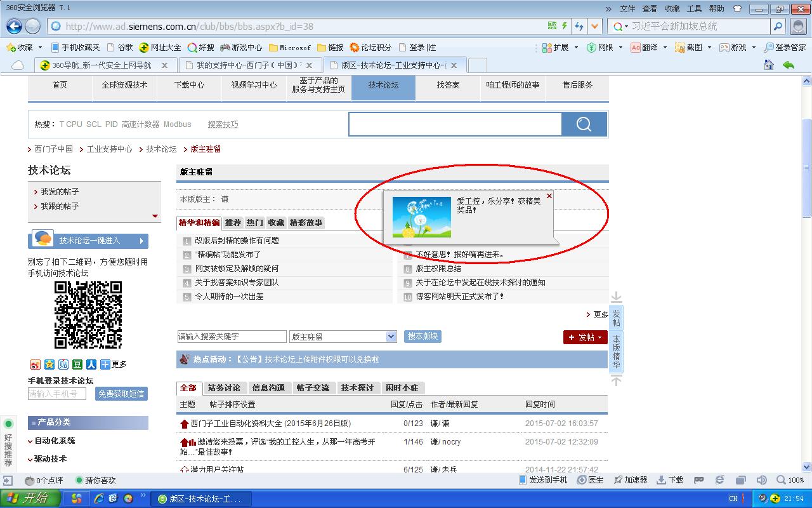Screen dimensions: 812x508
Task: Click the address bar search magnifier icon
Action: [778, 26]
